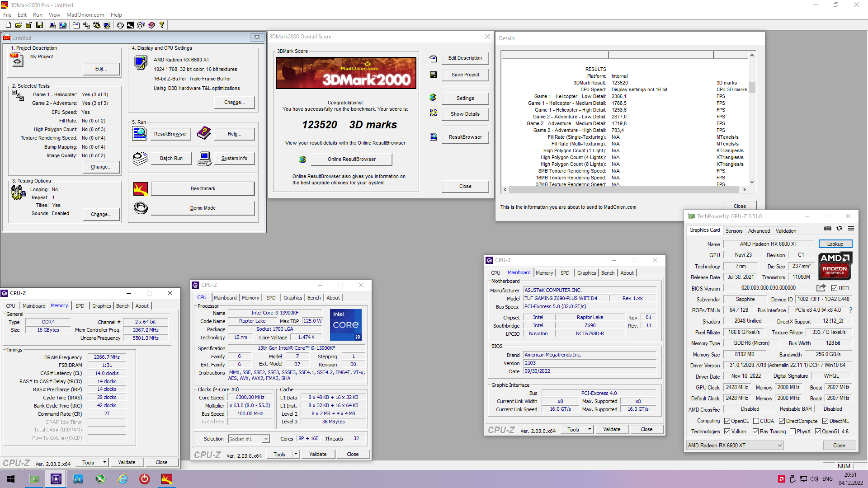868x488 pixels.
Task: Click the GPU-Z camera screenshot icon
Action: [x=827, y=229]
